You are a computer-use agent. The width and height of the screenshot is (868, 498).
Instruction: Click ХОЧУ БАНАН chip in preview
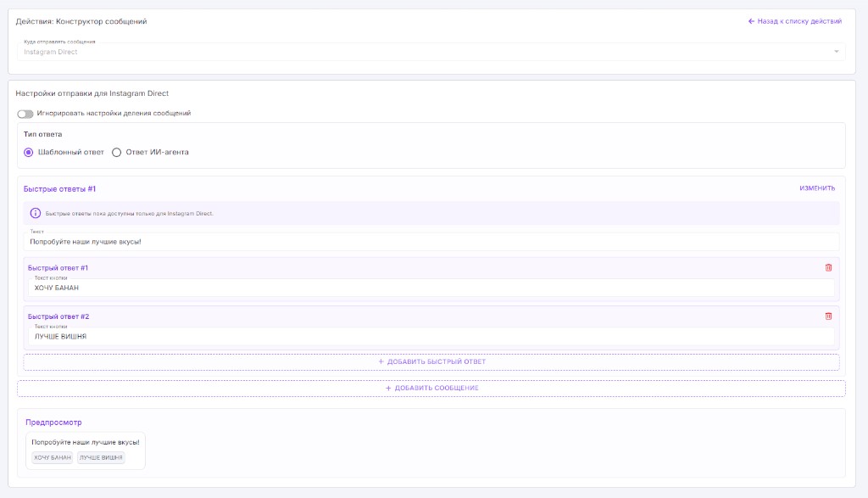(52, 457)
